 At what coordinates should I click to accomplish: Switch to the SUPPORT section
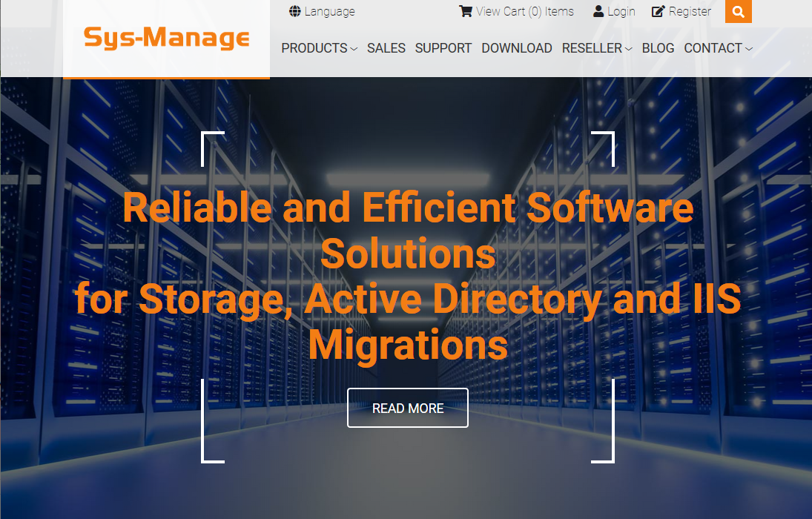click(x=443, y=48)
